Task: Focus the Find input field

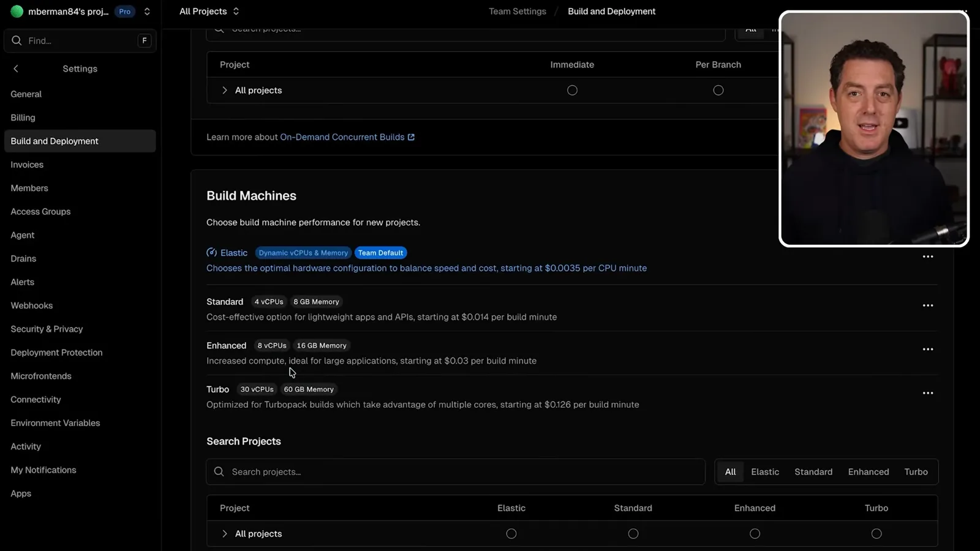Action: (x=80, y=40)
